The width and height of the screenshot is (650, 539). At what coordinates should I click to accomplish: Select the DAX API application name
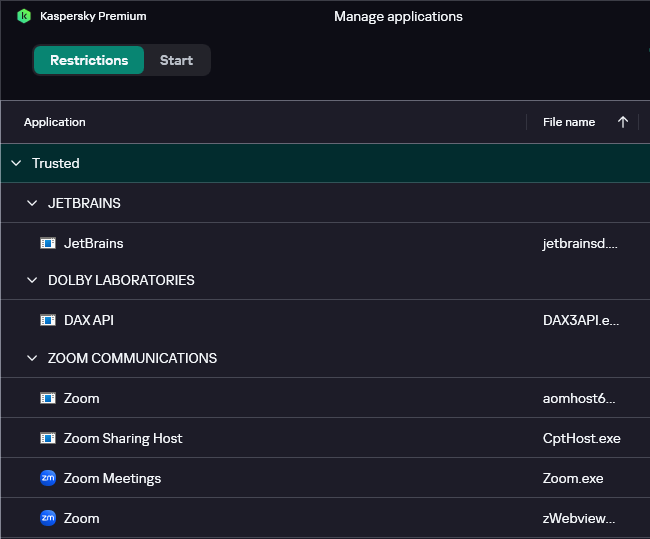coord(89,320)
